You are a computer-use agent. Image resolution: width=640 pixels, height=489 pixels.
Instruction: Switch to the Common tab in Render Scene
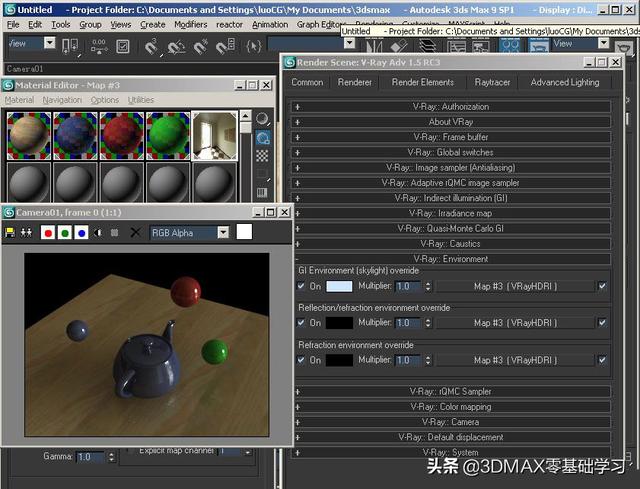(307, 82)
